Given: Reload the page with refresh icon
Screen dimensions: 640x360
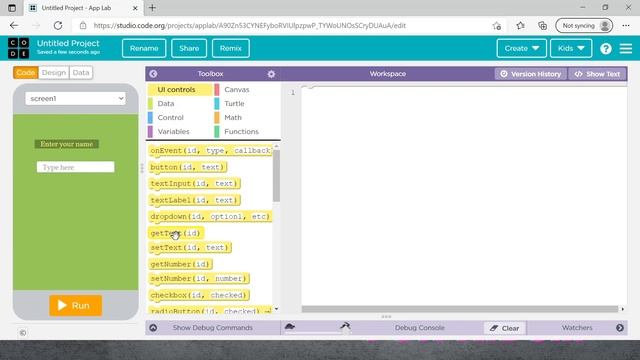Looking at the screenshot, I should (x=58, y=25).
